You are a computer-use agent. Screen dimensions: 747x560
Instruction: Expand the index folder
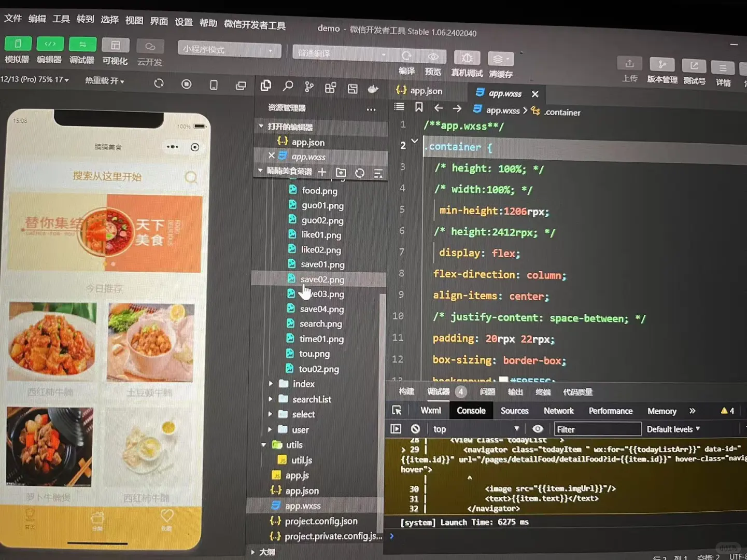(270, 384)
